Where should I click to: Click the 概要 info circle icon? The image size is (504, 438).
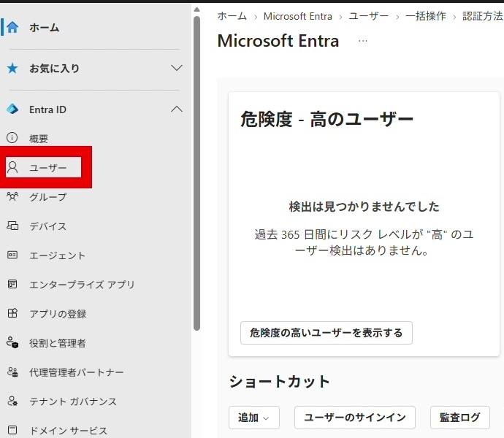pos(12,138)
